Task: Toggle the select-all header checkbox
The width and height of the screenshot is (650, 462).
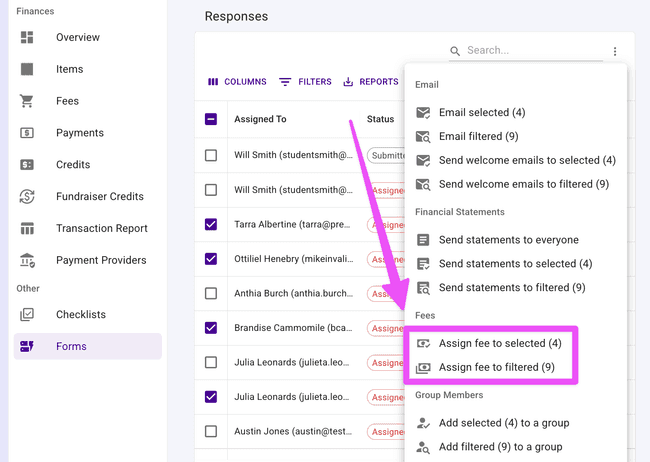Action: (x=211, y=119)
